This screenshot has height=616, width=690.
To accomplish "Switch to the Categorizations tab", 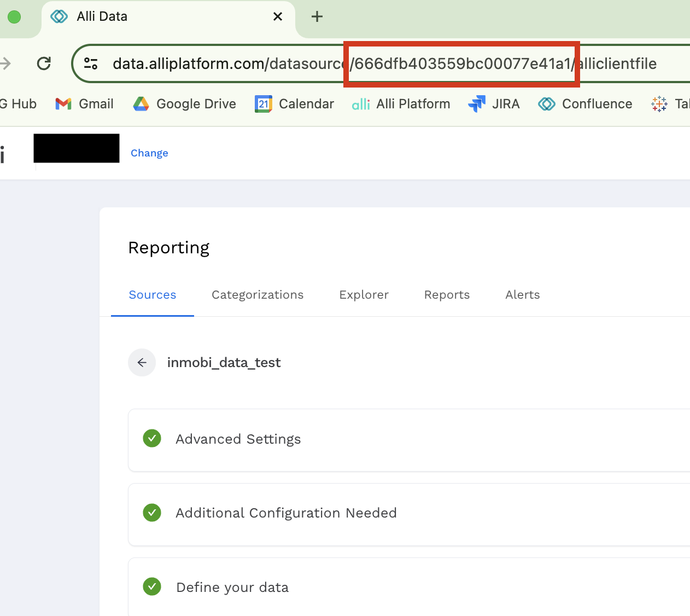I will click(258, 295).
